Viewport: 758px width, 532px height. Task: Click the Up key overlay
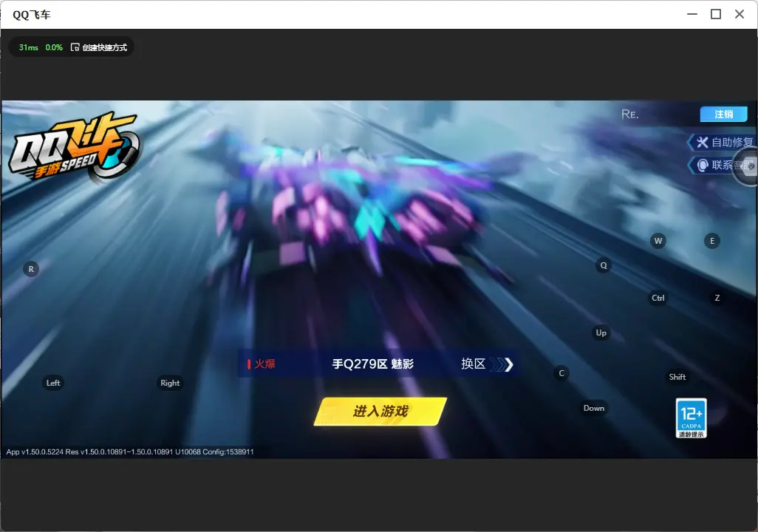click(601, 332)
